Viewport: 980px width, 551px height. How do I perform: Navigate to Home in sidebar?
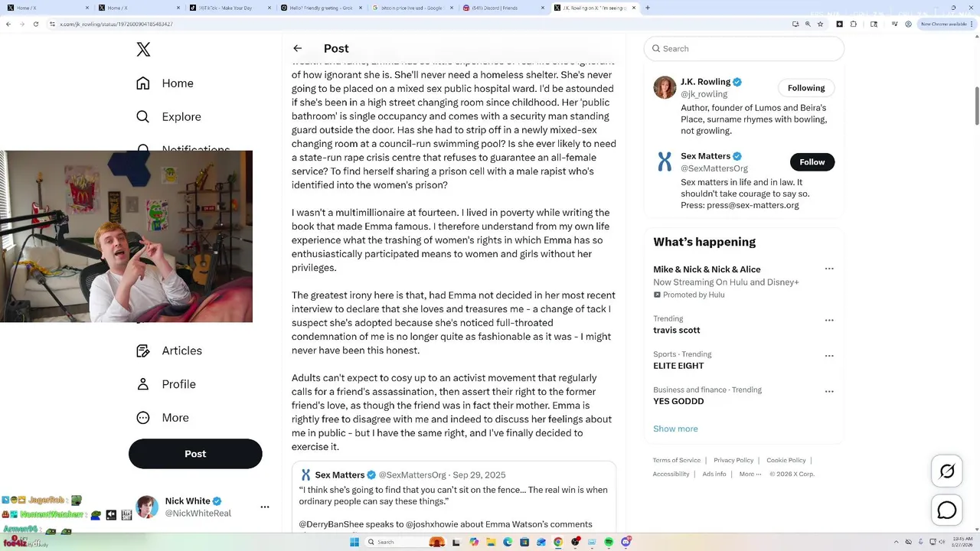click(x=165, y=83)
